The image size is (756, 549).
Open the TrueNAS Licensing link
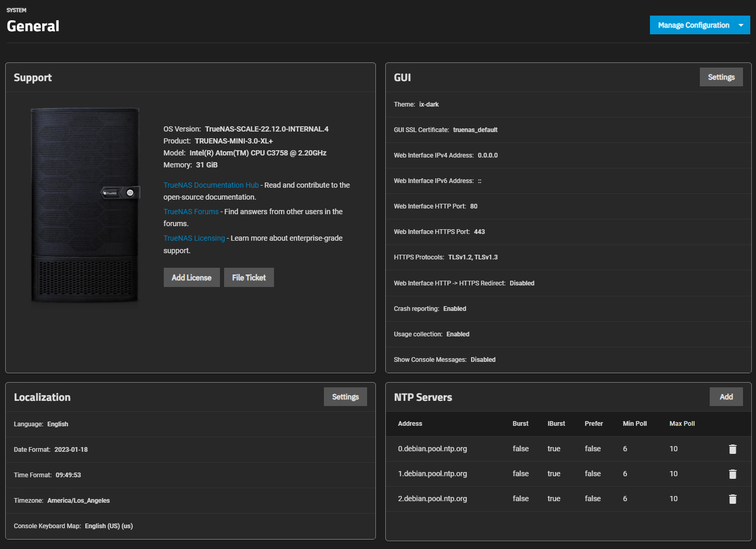coord(194,238)
